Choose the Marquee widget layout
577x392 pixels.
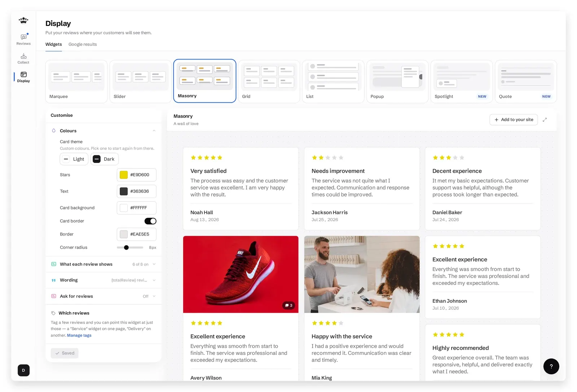(x=76, y=82)
